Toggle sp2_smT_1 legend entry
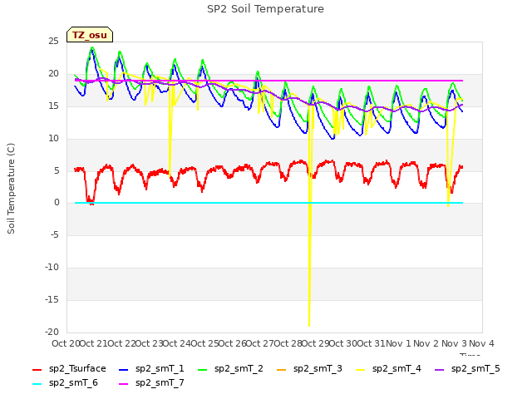 click(151, 368)
